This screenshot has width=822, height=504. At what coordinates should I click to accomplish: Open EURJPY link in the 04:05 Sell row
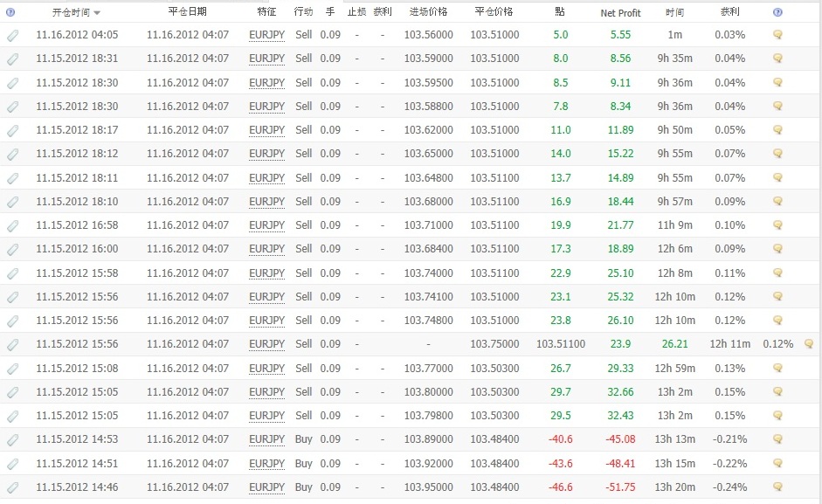tap(266, 35)
